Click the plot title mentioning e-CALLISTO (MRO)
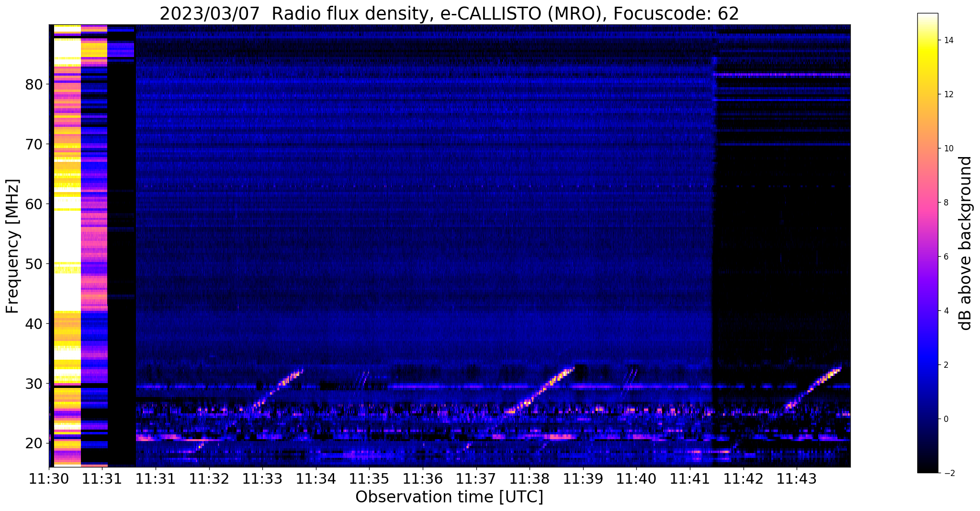 [x=449, y=13]
